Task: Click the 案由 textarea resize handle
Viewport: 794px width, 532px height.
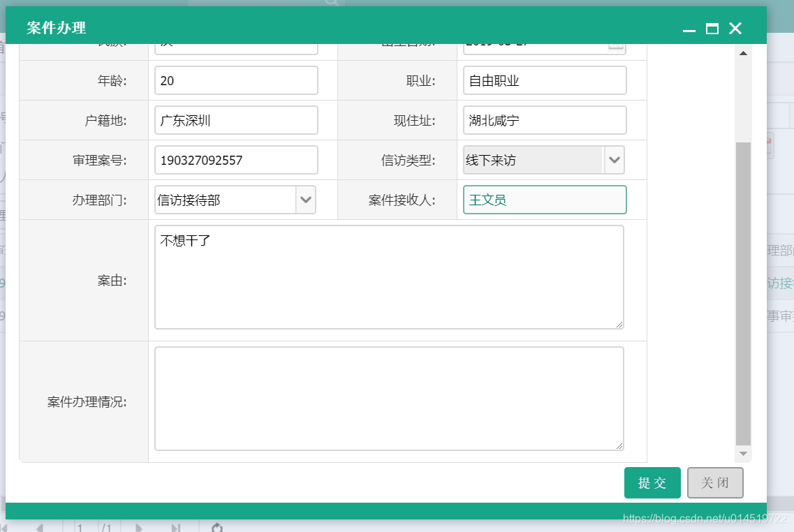Action: 619,325
